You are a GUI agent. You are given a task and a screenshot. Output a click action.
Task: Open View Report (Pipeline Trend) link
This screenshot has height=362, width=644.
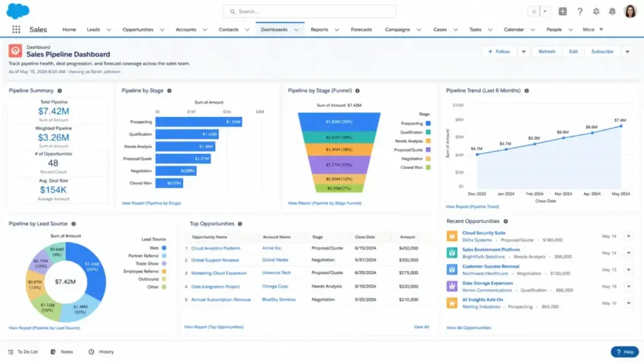pyautogui.click(x=472, y=207)
